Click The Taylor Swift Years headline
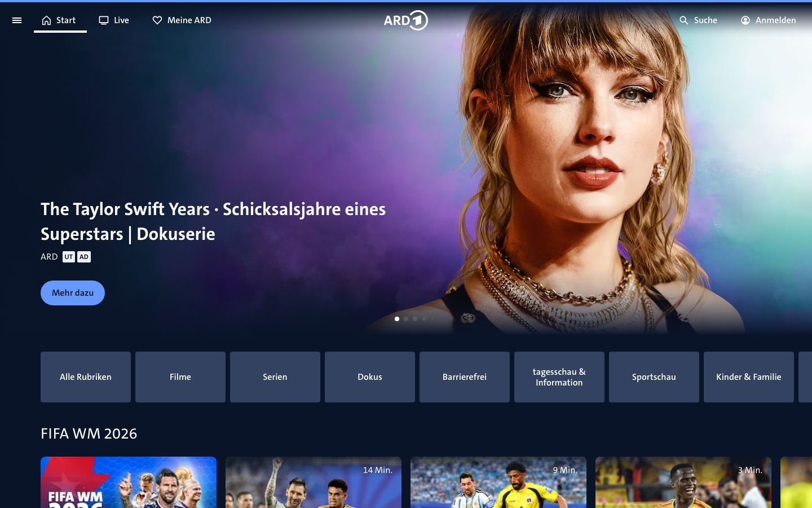Image resolution: width=812 pixels, height=508 pixels. (x=213, y=221)
